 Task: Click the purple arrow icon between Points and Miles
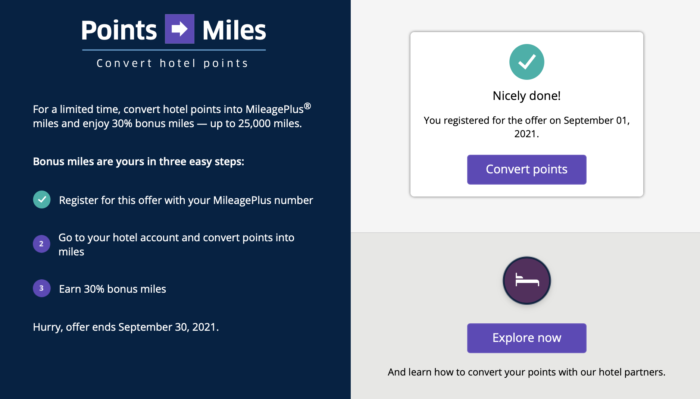click(x=179, y=29)
